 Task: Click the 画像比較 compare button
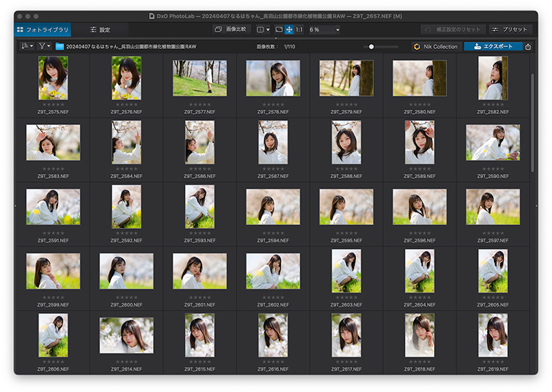[x=231, y=29]
